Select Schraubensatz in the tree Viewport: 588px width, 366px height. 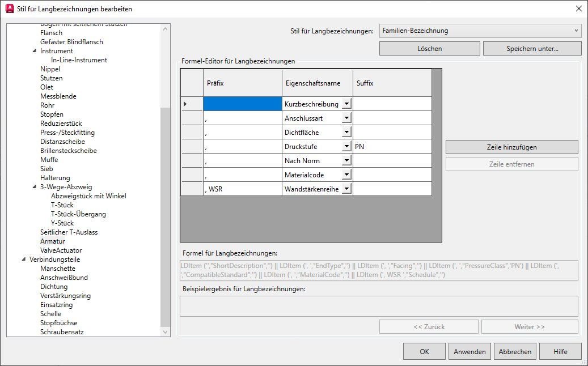pos(62,332)
